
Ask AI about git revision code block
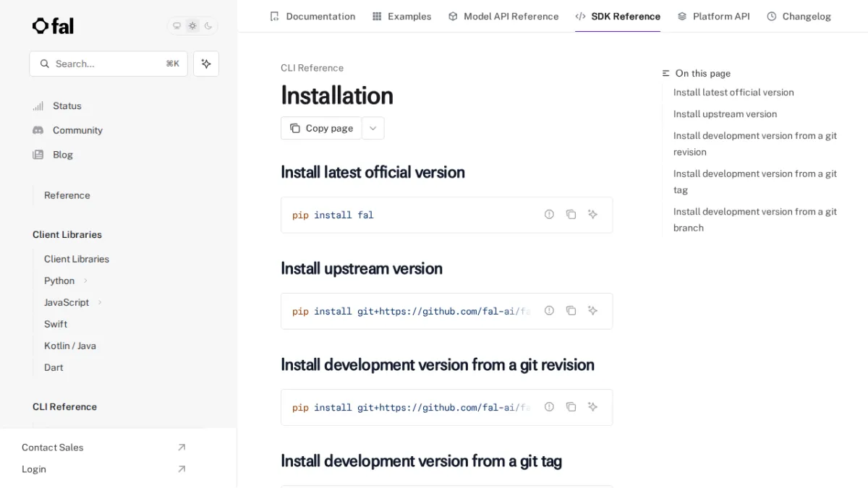tap(592, 407)
